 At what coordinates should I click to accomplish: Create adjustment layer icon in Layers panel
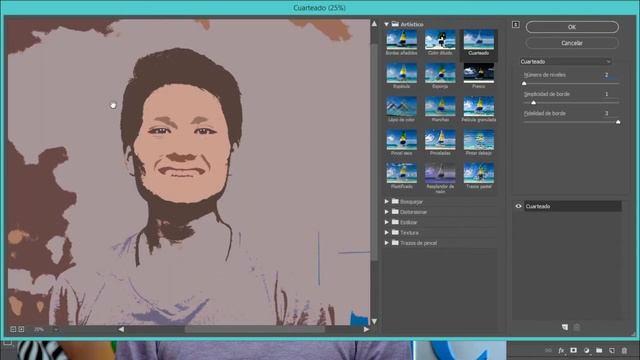coord(586,351)
